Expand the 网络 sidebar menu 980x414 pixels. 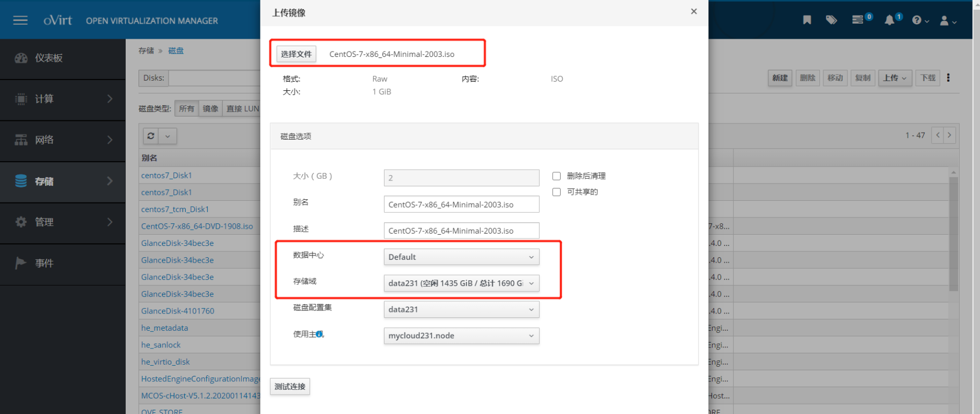click(x=63, y=140)
